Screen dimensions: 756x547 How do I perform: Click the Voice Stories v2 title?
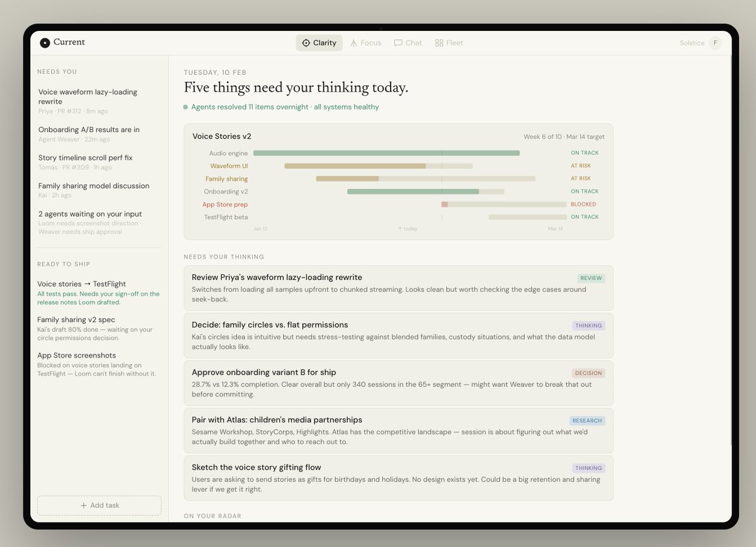tap(222, 136)
